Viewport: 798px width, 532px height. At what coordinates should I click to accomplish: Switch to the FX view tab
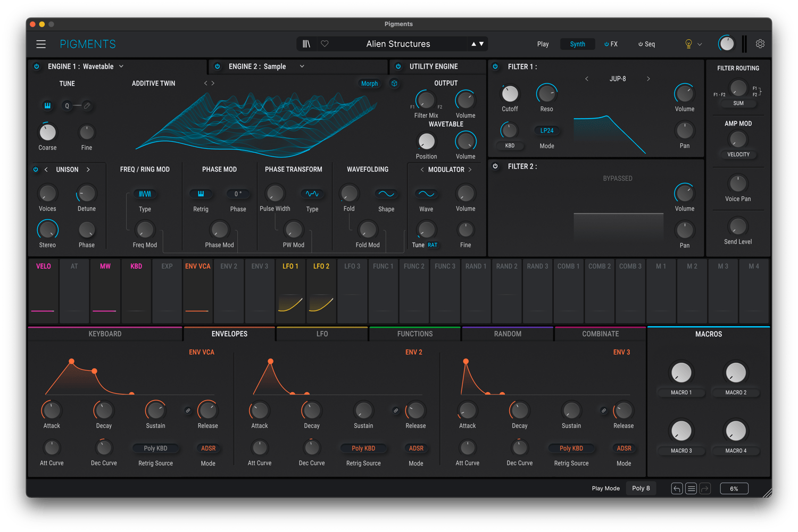pos(611,44)
